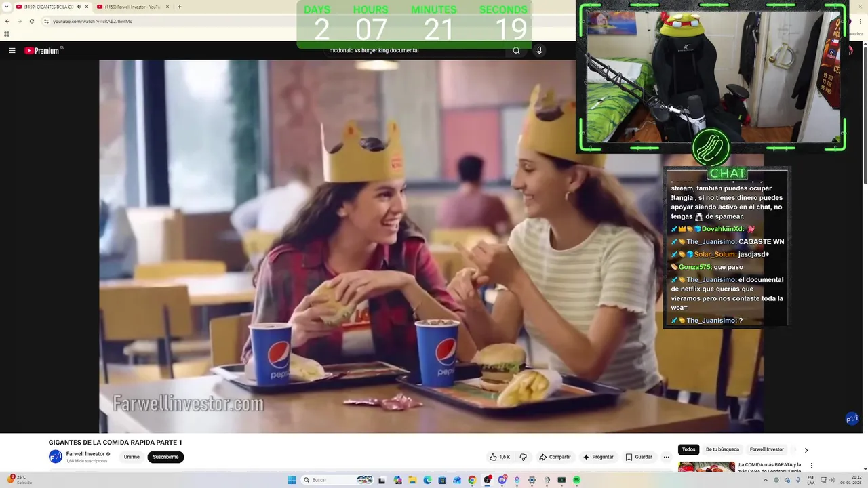Image resolution: width=868 pixels, height=488 pixels.
Task: Open the COMIDA más BARATA suggested video title
Action: click(769, 467)
